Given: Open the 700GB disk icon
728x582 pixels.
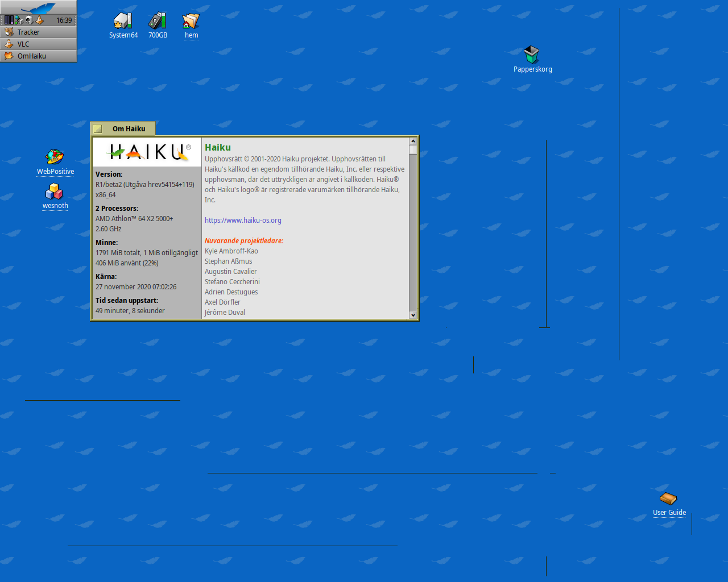Looking at the screenshot, I should pyautogui.click(x=157, y=21).
